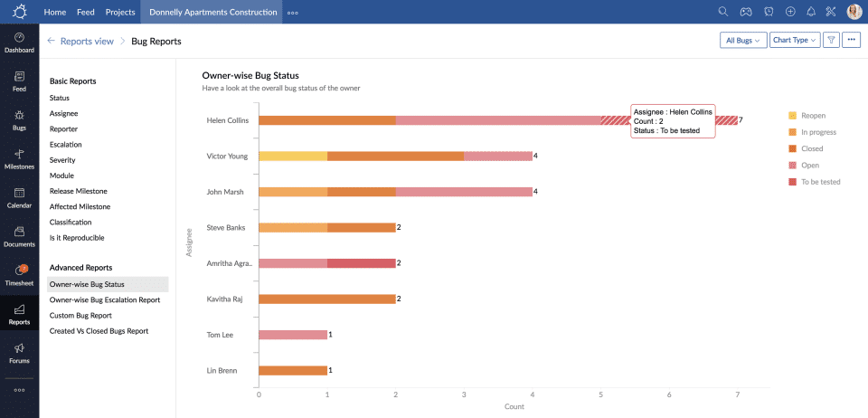Switch to the Projects tab
868x418 pixels.
pyautogui.click(x=119, y=12)
